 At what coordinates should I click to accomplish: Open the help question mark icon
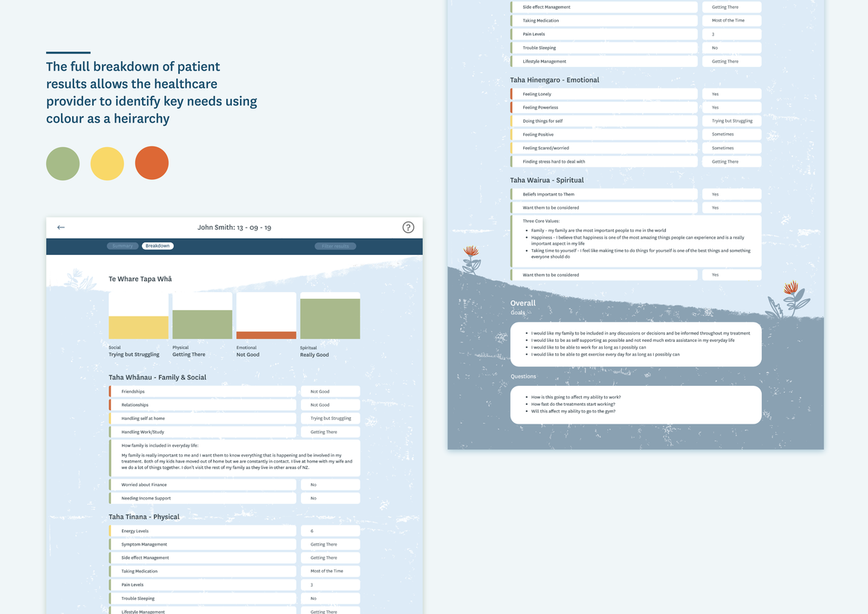[x=408, y=227]
